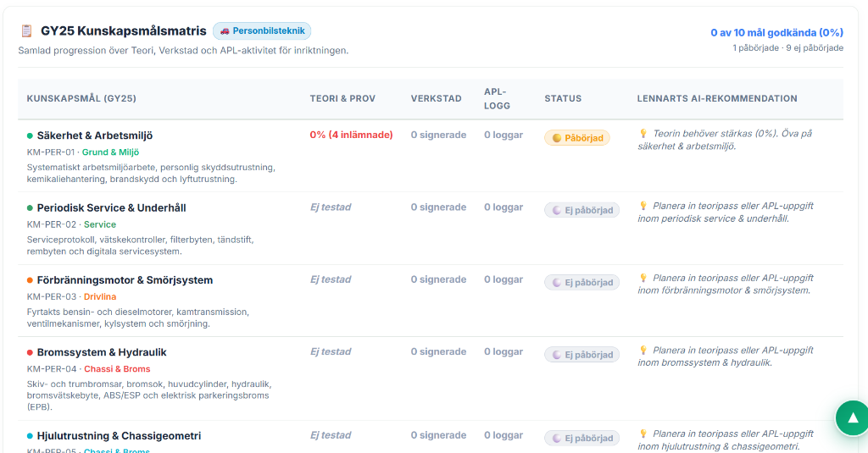Click the red dot beside Bromssystem & Hydraulik
The image size is (868, 453).
coord(30,352)
